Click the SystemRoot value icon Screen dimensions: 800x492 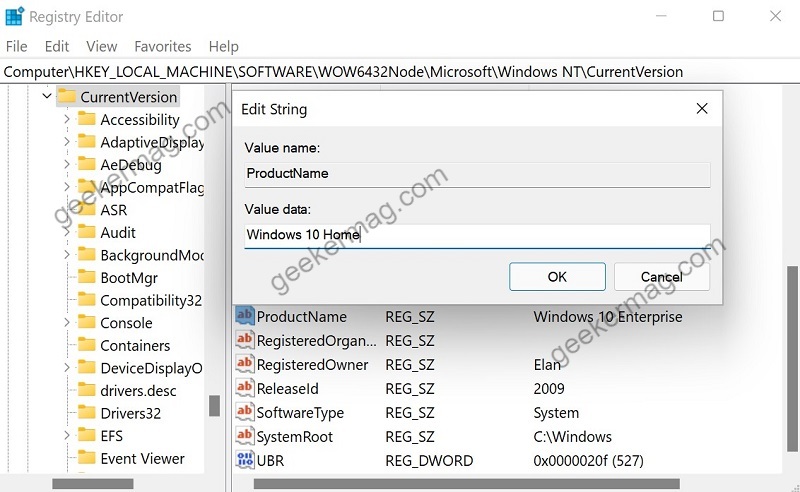(x=244, y=436)
